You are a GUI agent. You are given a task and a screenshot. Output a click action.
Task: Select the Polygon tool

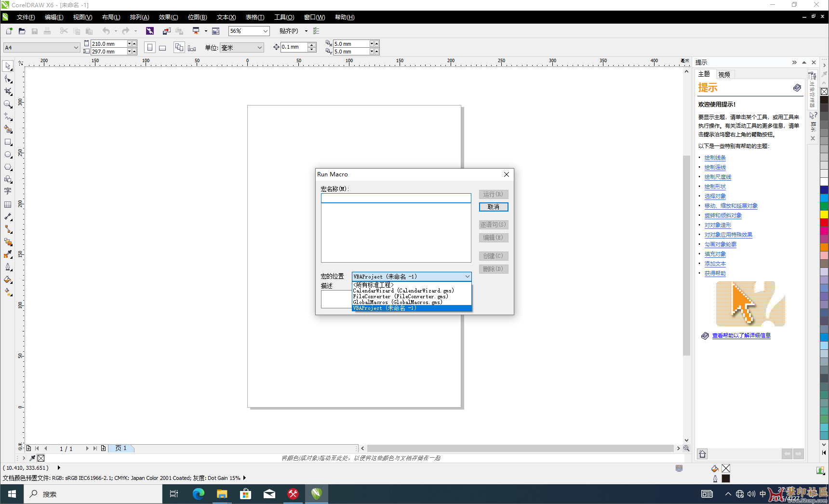tap(8, 167)
